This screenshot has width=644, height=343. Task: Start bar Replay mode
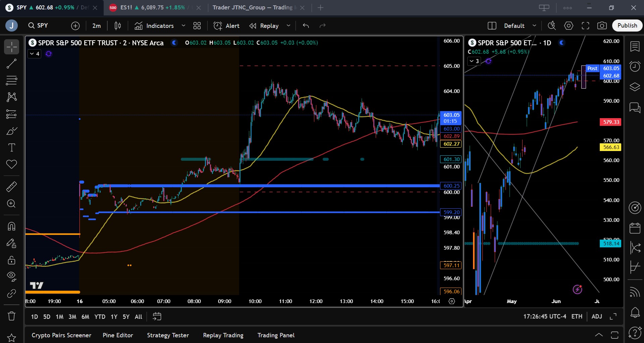click(x=264, y=26)
